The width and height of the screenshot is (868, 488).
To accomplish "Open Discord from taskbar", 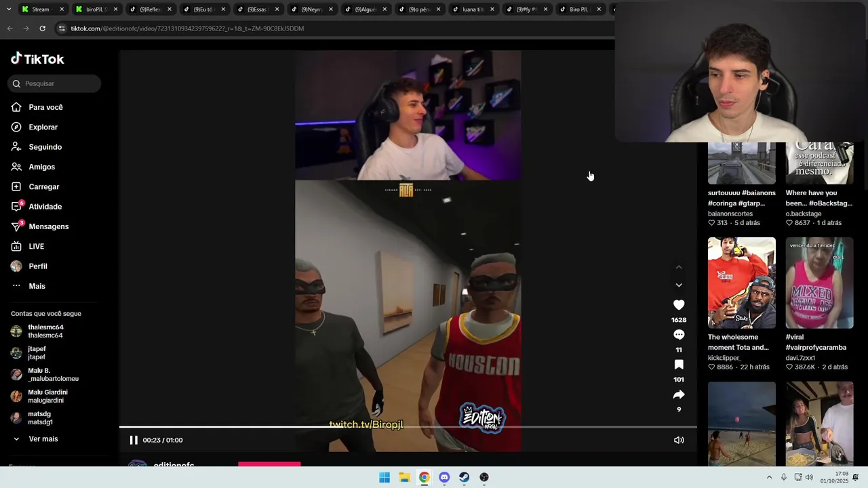I will click(x=444, y=477).
